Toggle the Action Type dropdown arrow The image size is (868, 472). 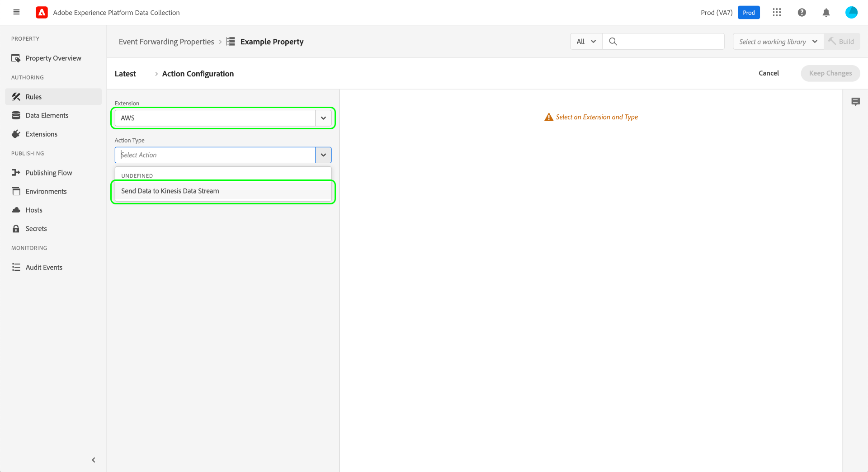tap(323, 155)
